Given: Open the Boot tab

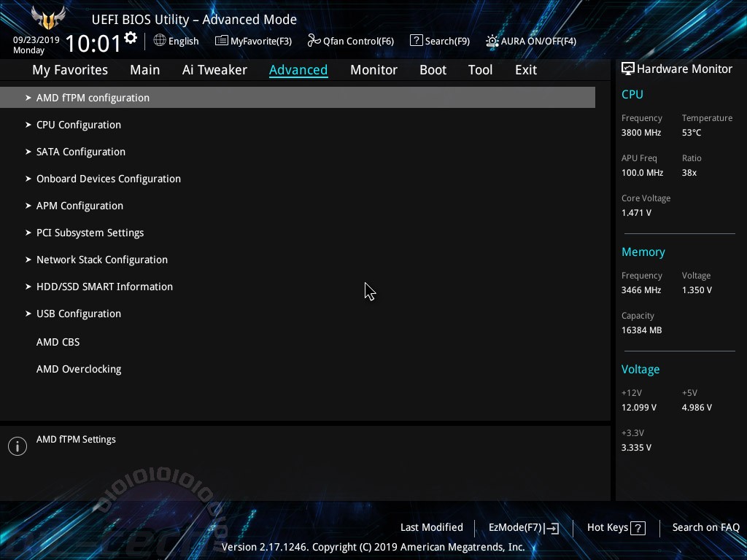Looking at the screenshot, I should [433, 70].
